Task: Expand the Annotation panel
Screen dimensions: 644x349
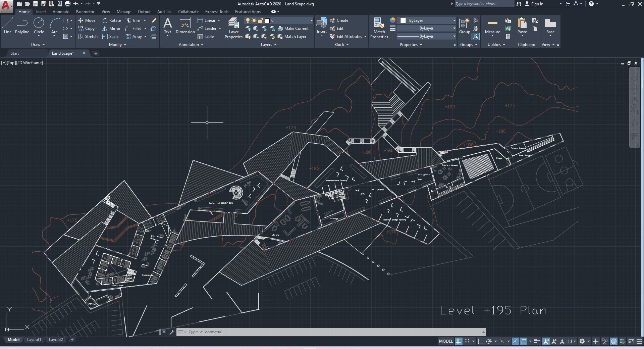Action: coord(191,45)
